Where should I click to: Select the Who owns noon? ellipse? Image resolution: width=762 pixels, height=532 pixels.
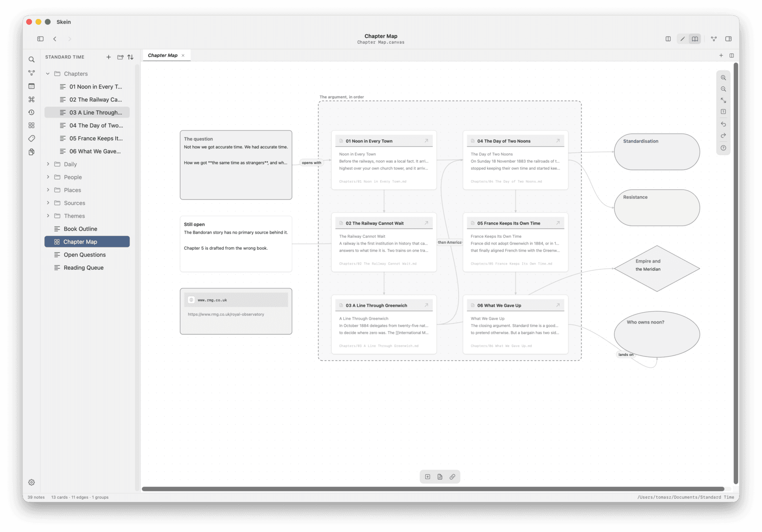(x=657, y=335)
